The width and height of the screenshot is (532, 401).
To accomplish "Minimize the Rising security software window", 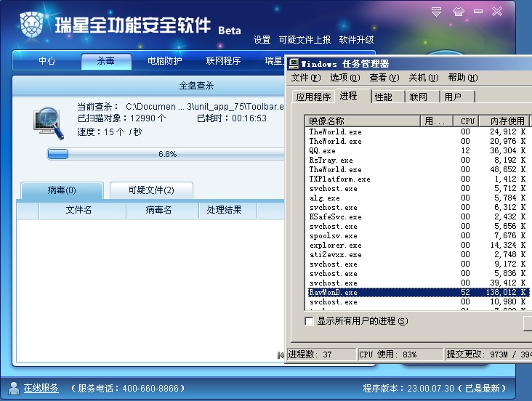I will (478, 12).
